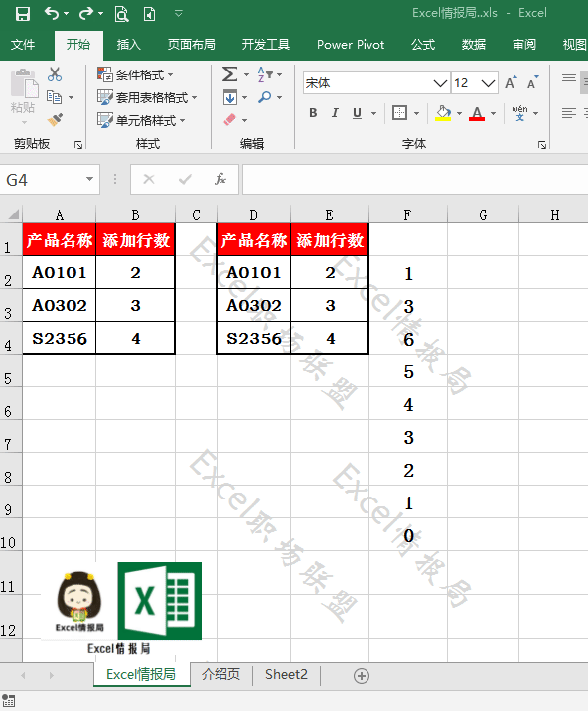Click the macro record icon in status bar
The image size is (588, 711).
pyautogui.click(x=8, y=700)
